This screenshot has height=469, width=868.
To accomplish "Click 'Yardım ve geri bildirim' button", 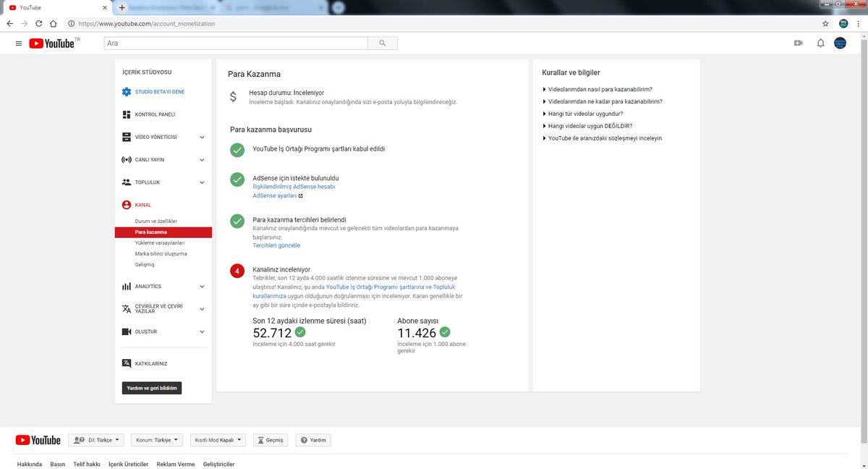I will point(152,388).
